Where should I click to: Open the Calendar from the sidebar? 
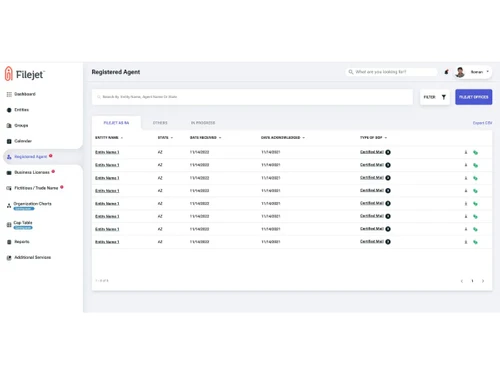(x=19, y=141)
